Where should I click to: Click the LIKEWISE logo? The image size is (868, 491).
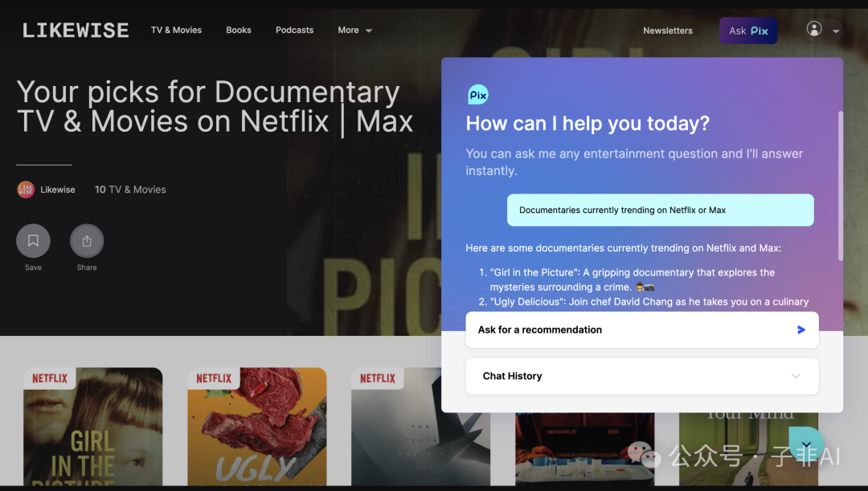click(76, 31)
